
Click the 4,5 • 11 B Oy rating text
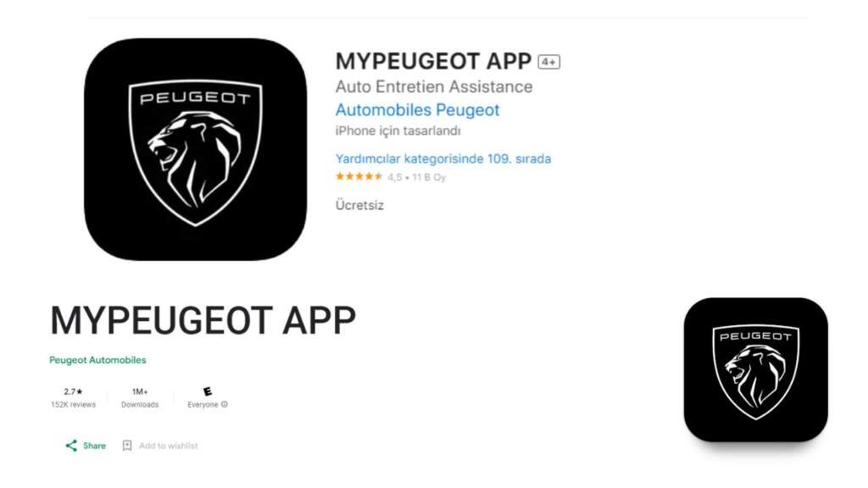tap(416, 178)
